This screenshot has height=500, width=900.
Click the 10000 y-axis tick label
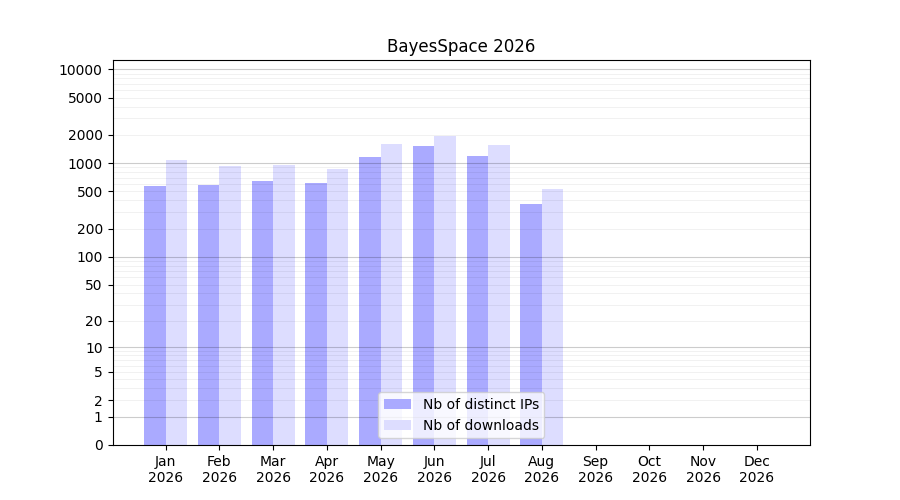coord(80,70)
